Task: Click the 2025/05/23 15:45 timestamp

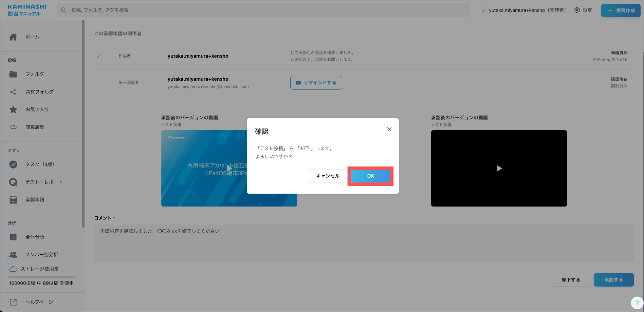Action: pos(610,60)
